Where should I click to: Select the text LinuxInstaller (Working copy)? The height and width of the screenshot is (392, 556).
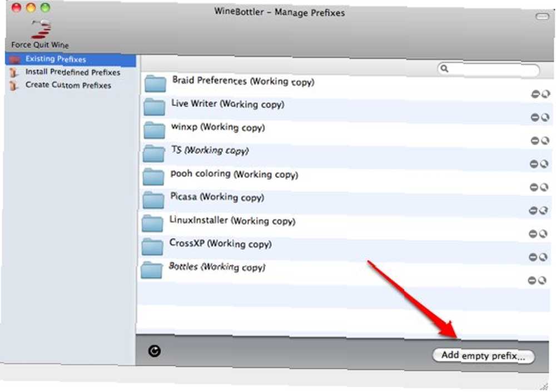232,221
